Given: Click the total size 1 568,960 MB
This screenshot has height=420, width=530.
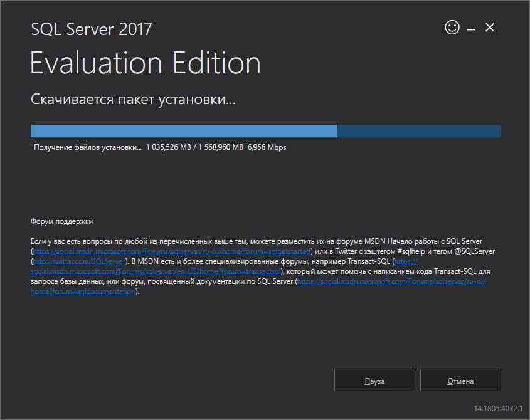Looking at the screenshot, I should (x=220, y=148).
